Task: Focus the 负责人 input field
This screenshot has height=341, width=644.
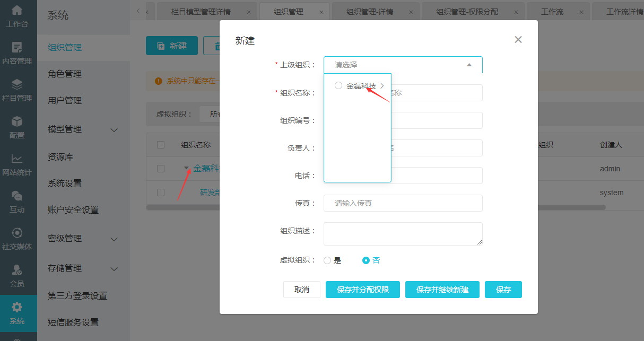Action: click(x=403, y=148)
